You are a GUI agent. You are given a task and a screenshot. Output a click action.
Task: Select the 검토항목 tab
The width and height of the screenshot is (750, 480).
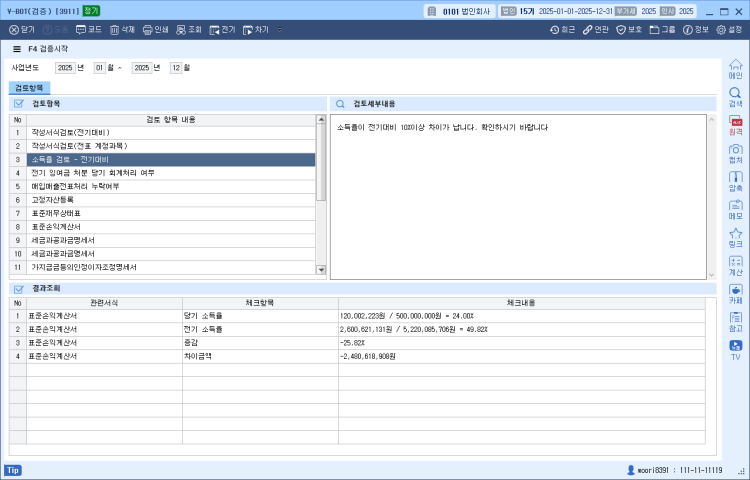pos(29,88)
